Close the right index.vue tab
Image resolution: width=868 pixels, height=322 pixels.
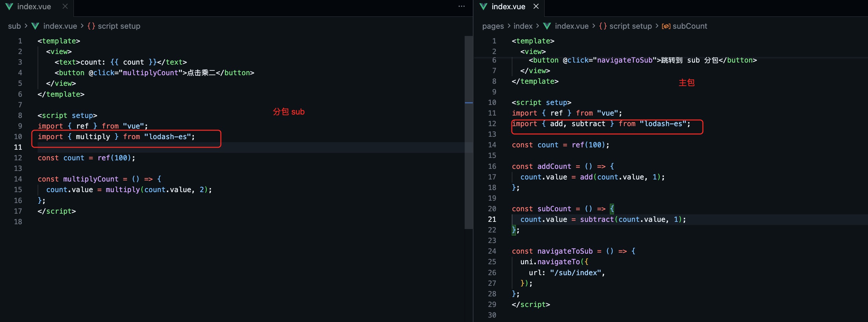pos(536,6)
